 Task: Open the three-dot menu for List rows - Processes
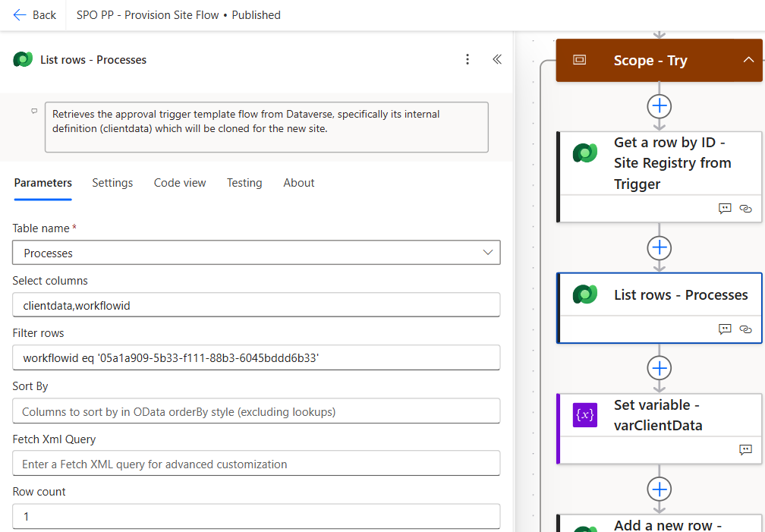[x=467, y=59]
